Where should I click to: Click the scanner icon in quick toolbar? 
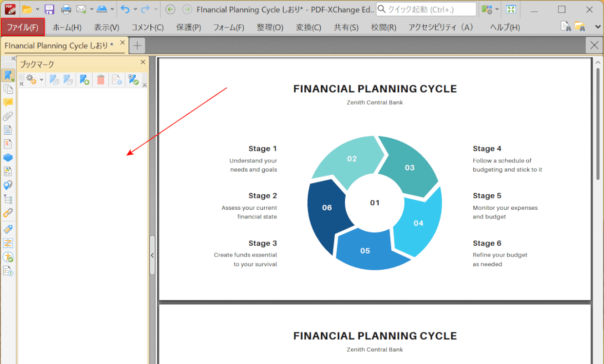click(102, 9)
